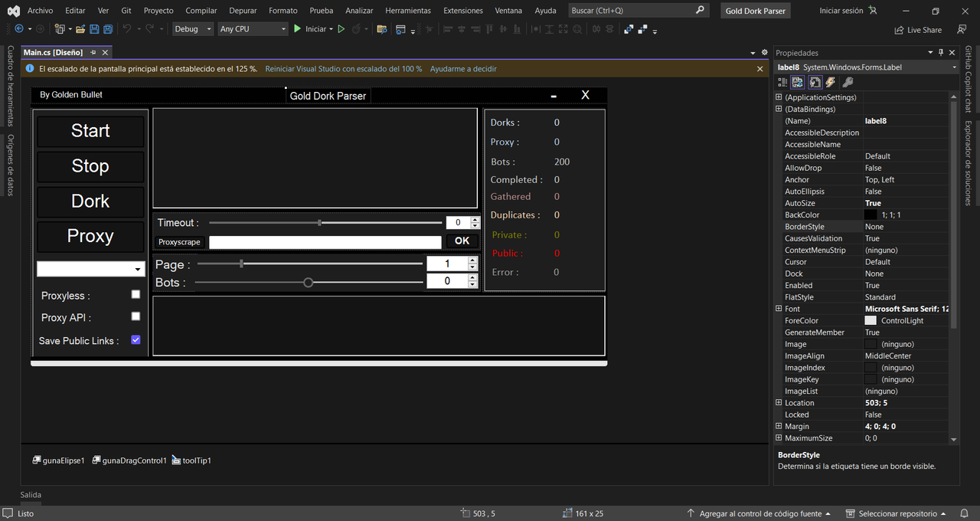980x521 pixels.
Task: Click the New Project icon in toolbar
Action: [x=60, y=28]
